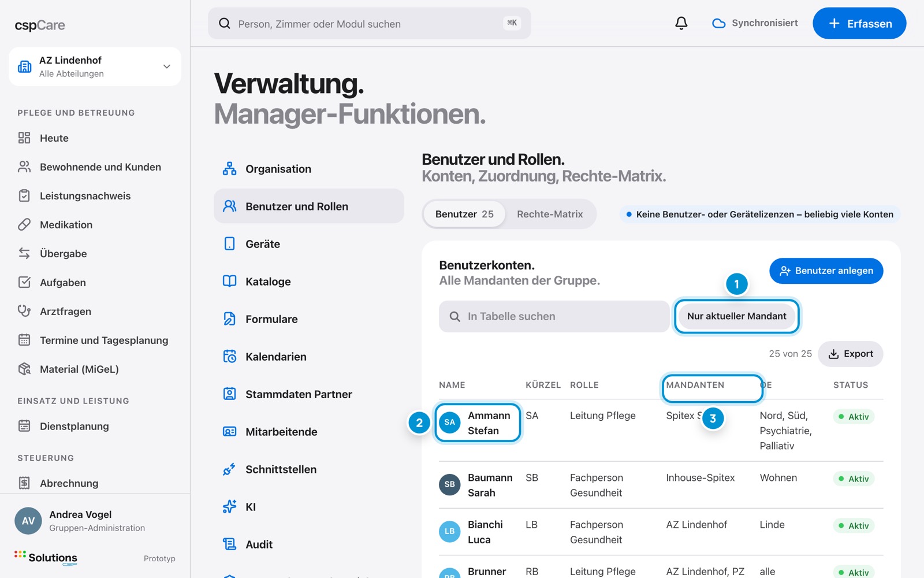Click the Schnittstellen plug icon
The width and height of the screenshot is (924, 578).
[229, 469]
